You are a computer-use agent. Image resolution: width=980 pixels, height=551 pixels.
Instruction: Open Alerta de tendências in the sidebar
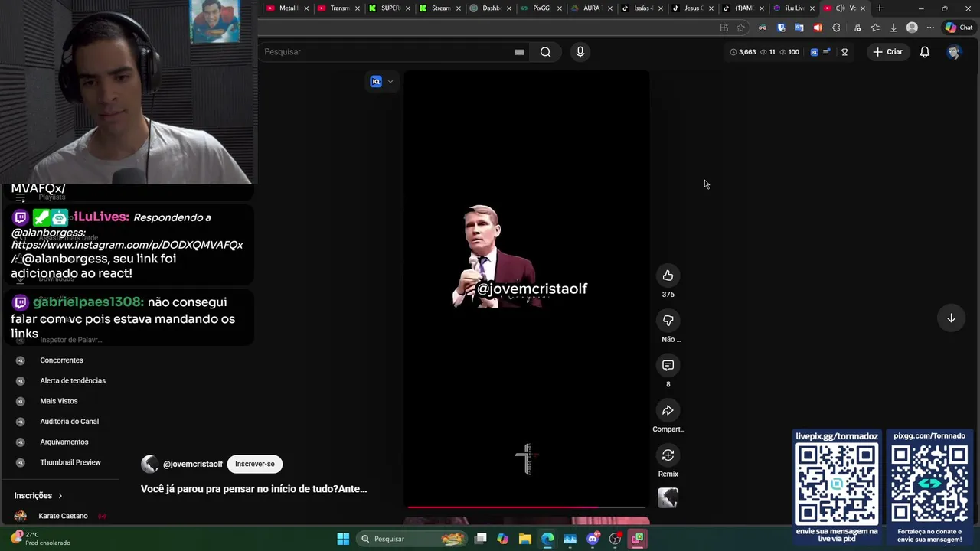tap(73, 380)
